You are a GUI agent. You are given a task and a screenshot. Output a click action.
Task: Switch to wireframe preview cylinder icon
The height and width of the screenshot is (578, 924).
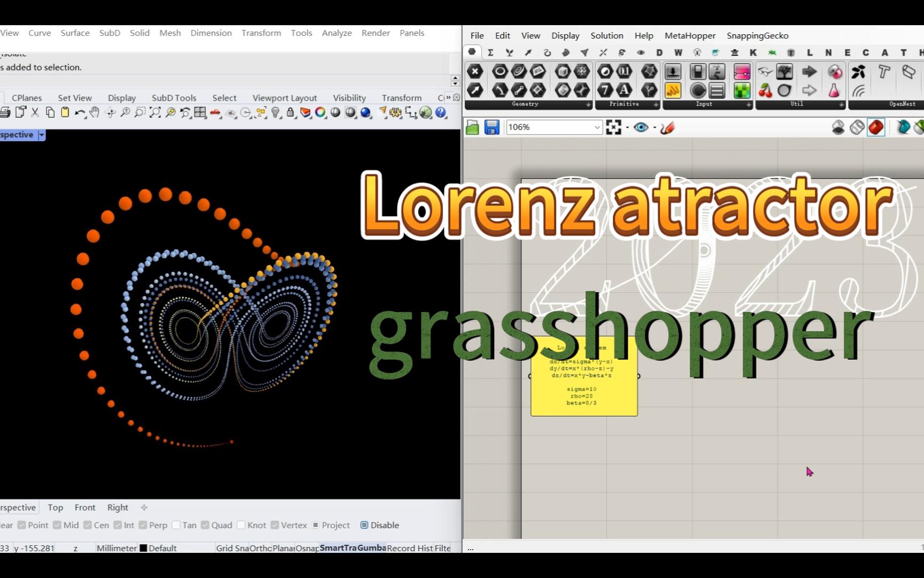point(857,127)
